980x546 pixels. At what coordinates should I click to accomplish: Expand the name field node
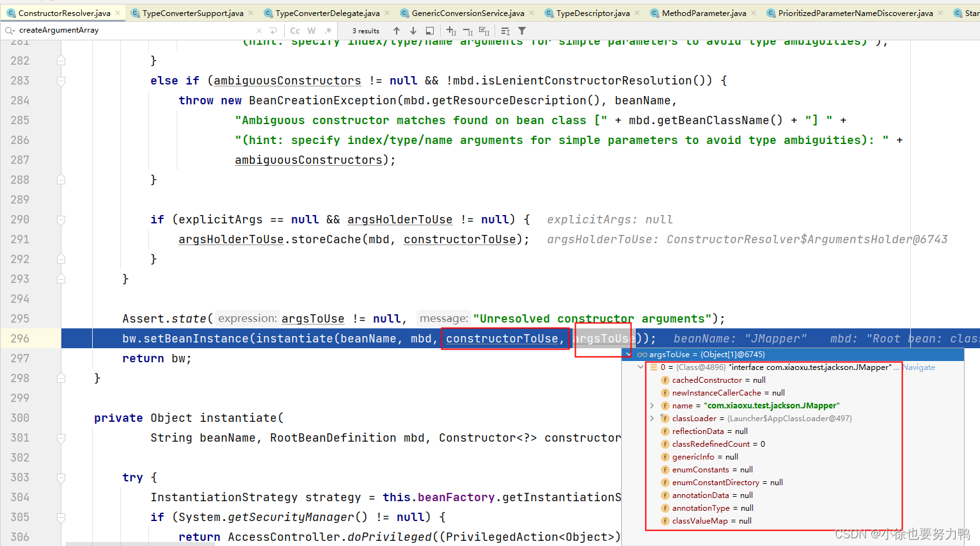pos(652,406)
